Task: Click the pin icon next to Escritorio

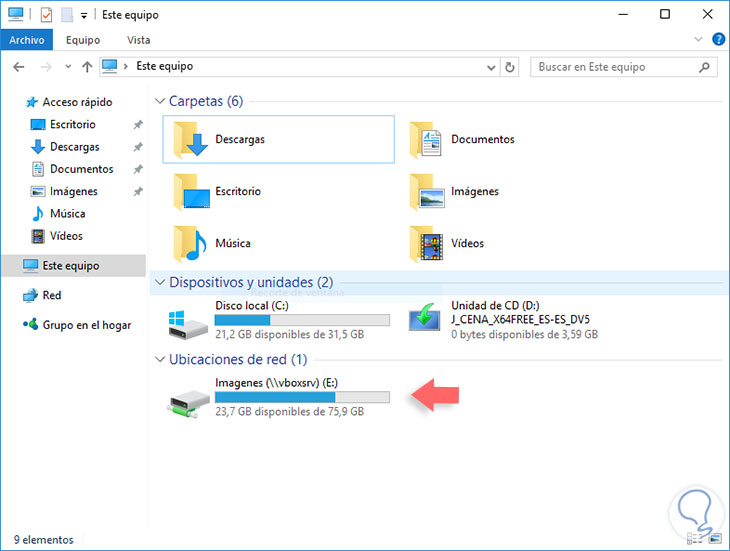Action: 138,125
